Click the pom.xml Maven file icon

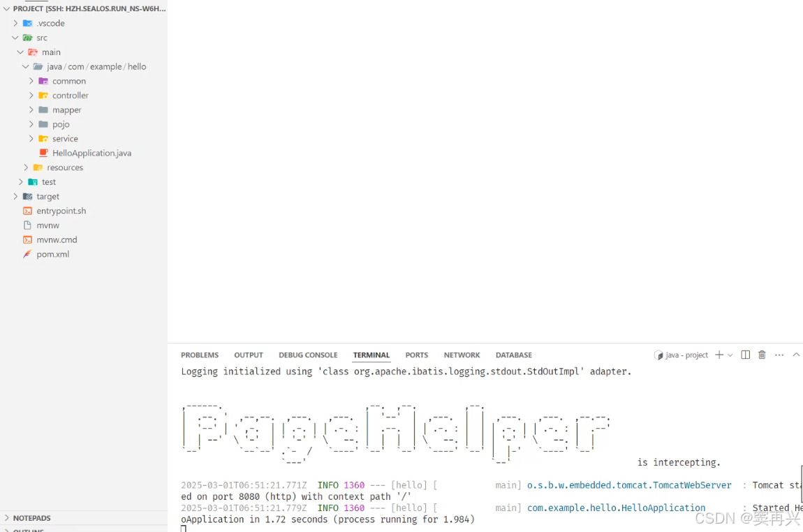[x=28, y=254]
